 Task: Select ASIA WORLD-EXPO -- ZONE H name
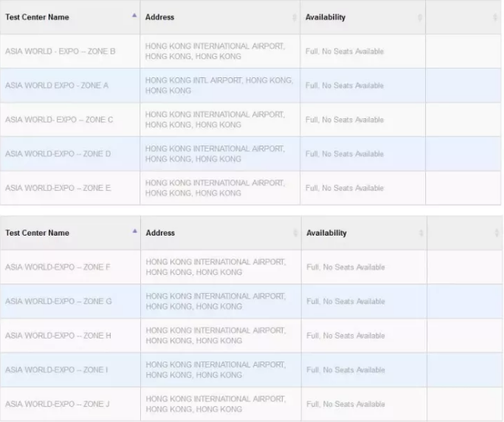click(x=58, y=336)
